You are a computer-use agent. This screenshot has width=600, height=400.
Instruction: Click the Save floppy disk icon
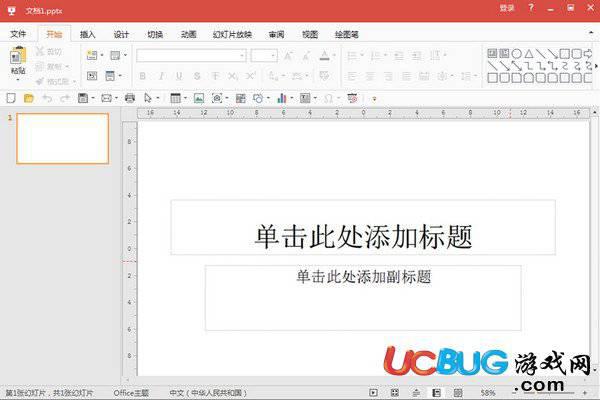[83, 98]
